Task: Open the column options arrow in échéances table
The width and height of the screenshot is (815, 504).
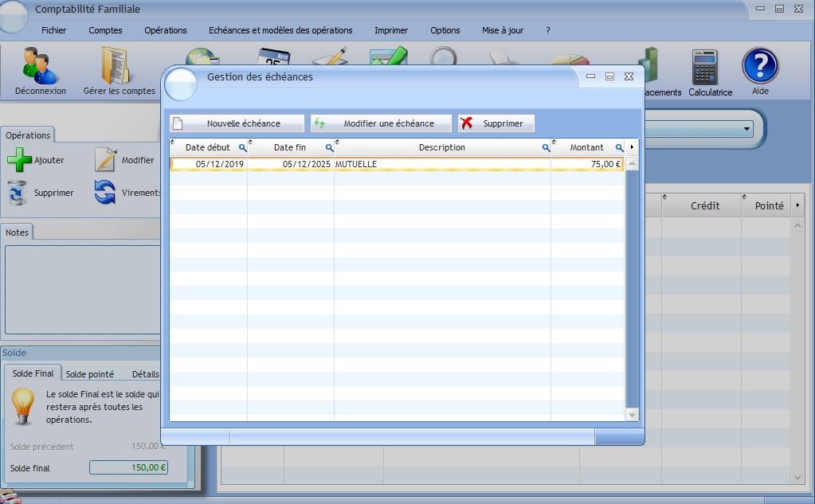Action: (632, 147)
